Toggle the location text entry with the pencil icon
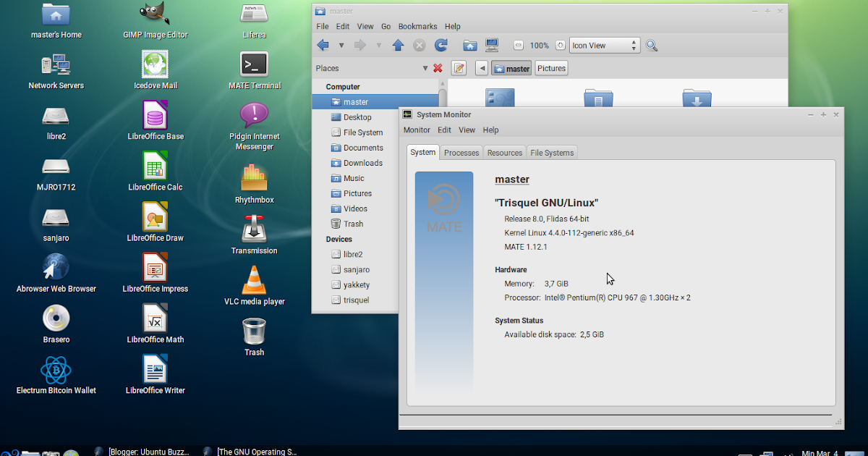This screenshot has width=868, height=456. (x=459, y=67)
